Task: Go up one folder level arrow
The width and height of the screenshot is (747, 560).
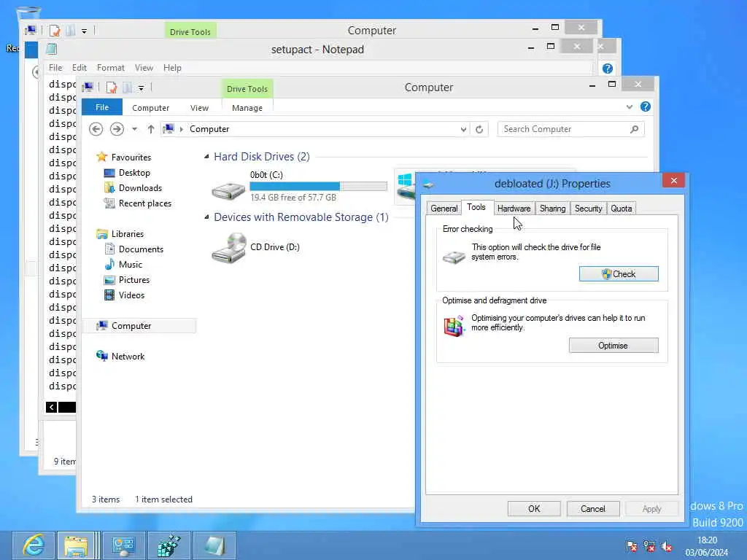Action: click(150, 129)
